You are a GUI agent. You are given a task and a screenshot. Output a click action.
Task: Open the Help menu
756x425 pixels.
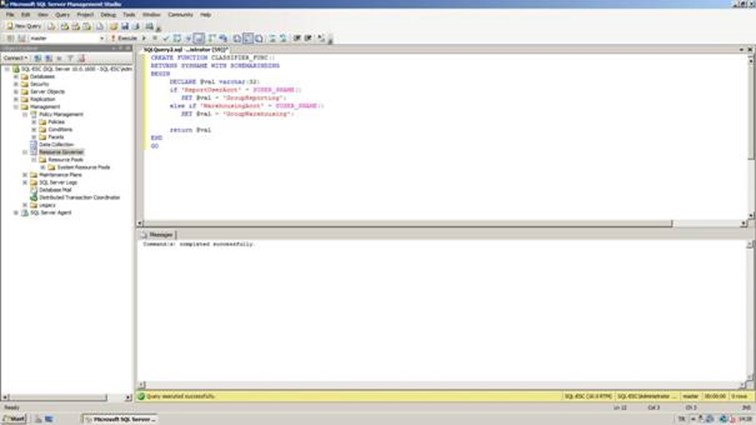coord(205,14)
